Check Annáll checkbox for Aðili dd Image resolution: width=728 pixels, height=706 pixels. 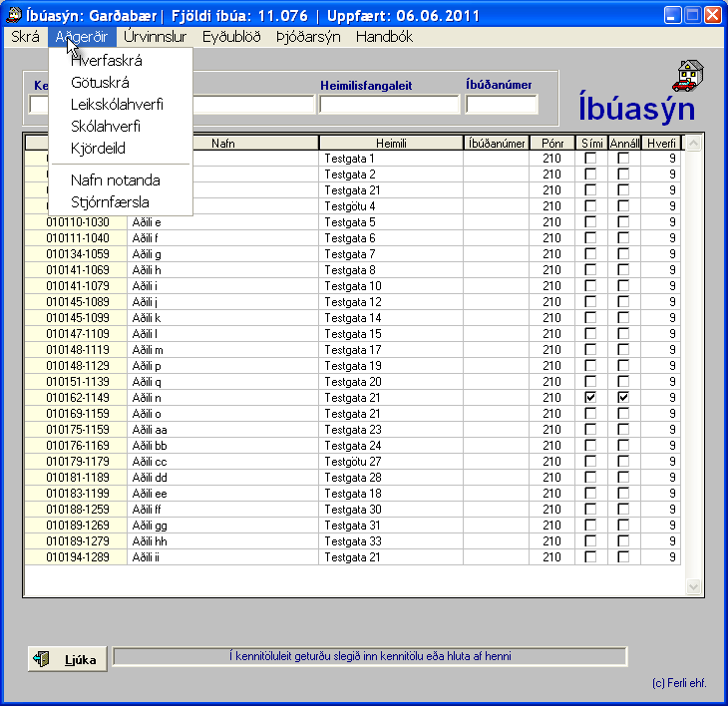point(623,478)
